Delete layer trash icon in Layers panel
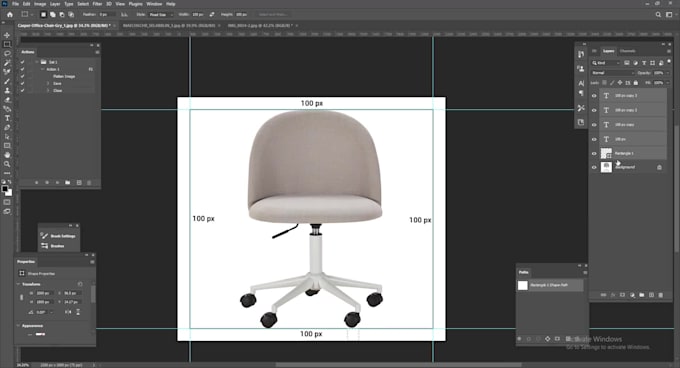 click(661, 295)
